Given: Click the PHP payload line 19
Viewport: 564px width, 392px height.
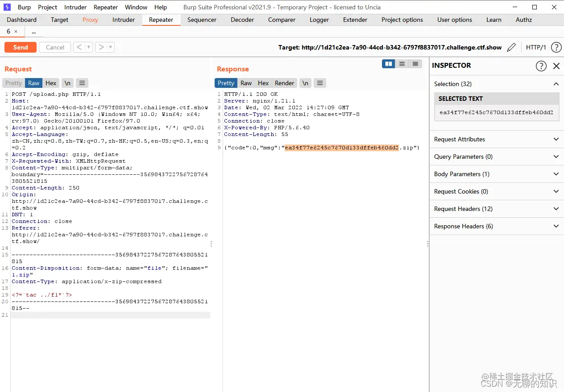Looking at the screenshot, I should [x=42, y=295].
